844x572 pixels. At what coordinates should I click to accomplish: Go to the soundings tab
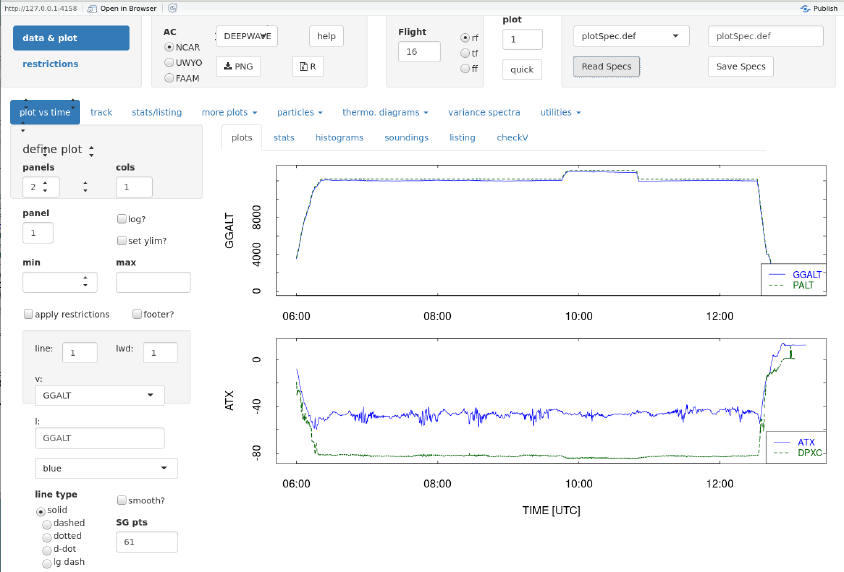tap(406, 137)
